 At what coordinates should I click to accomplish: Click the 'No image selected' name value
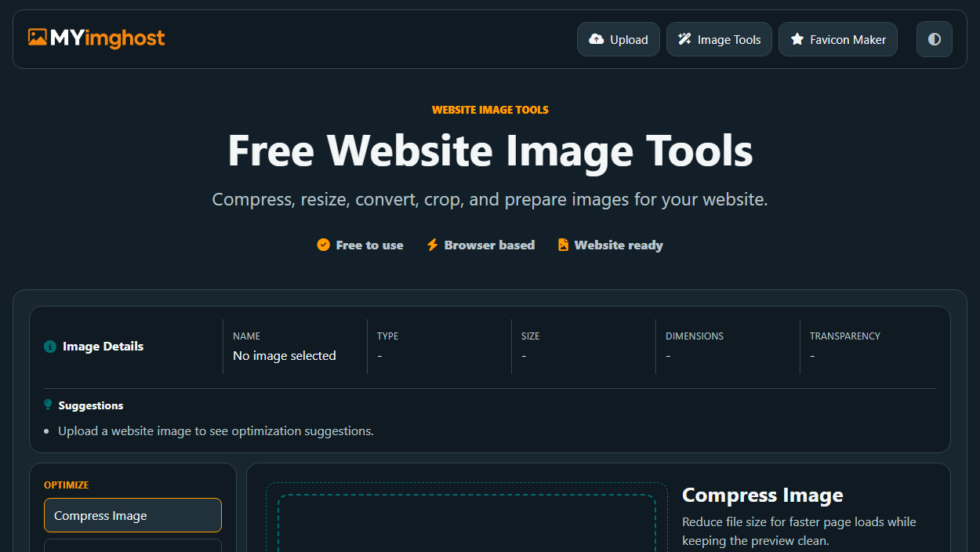click(285, 356)
